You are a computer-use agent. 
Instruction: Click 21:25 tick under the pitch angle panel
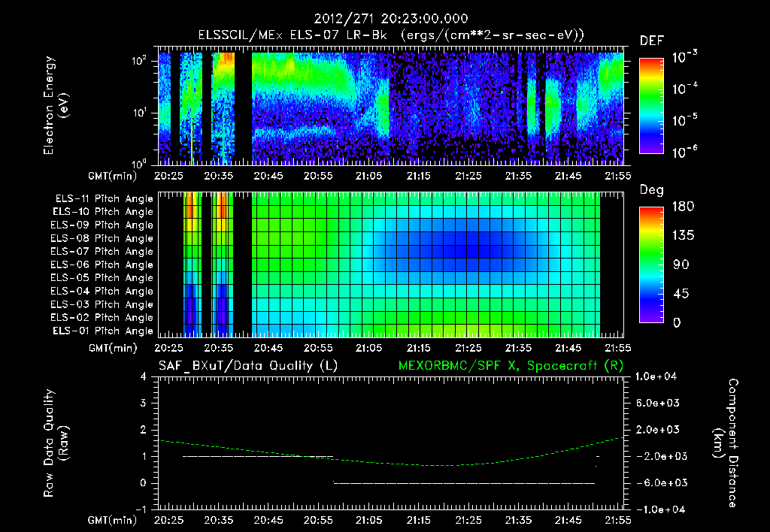pyautogui.click(x=468, y=349)
